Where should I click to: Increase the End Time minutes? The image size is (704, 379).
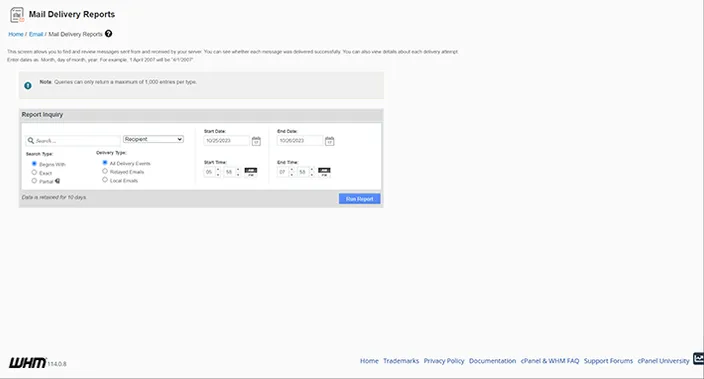(312, 169)
